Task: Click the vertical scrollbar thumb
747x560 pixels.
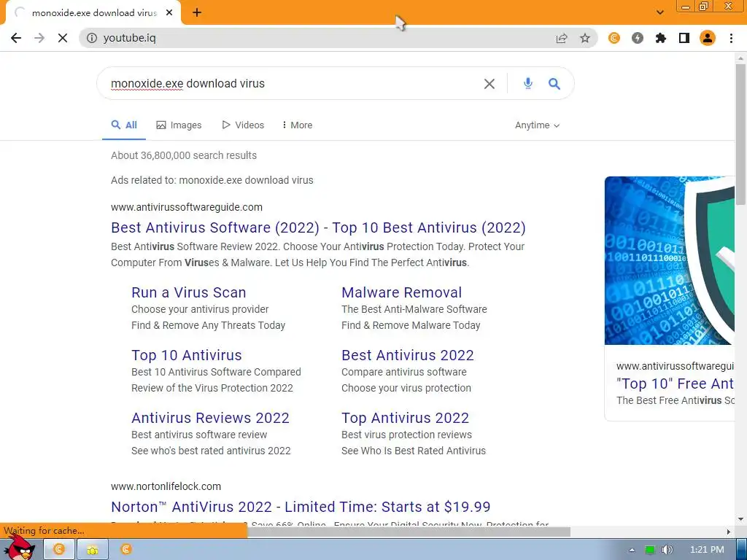Action: point(740,133)
